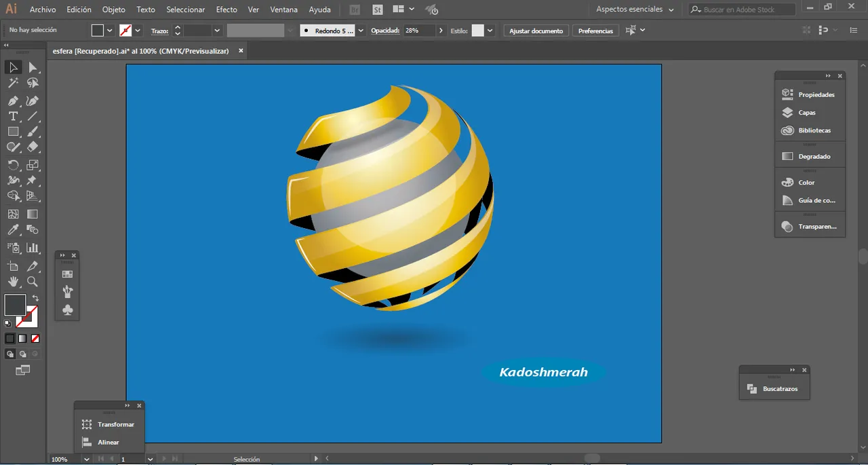Screen dimensions: 868x465
Task: Select the Magic Wand tool
Action: click(13, 83)
